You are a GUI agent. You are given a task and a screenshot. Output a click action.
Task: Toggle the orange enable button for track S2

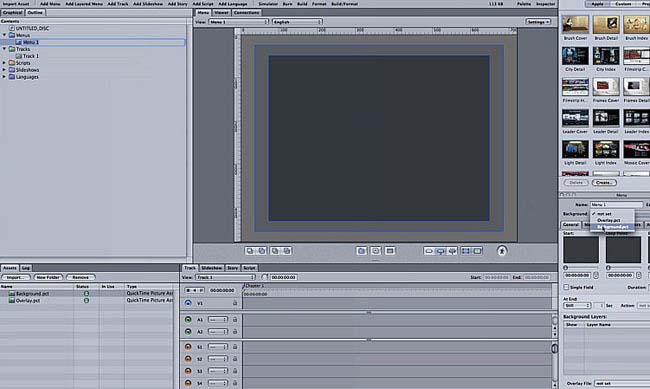point(188,359)
